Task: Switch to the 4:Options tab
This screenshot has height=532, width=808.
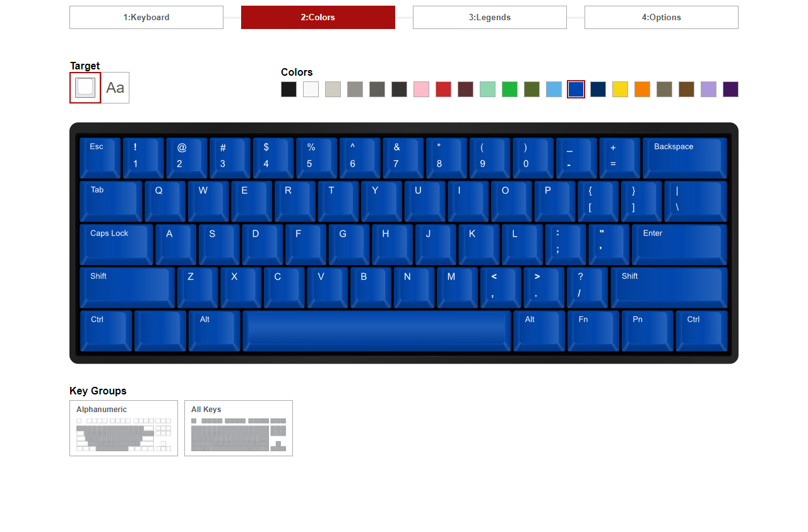Action: tap(662, 18)
